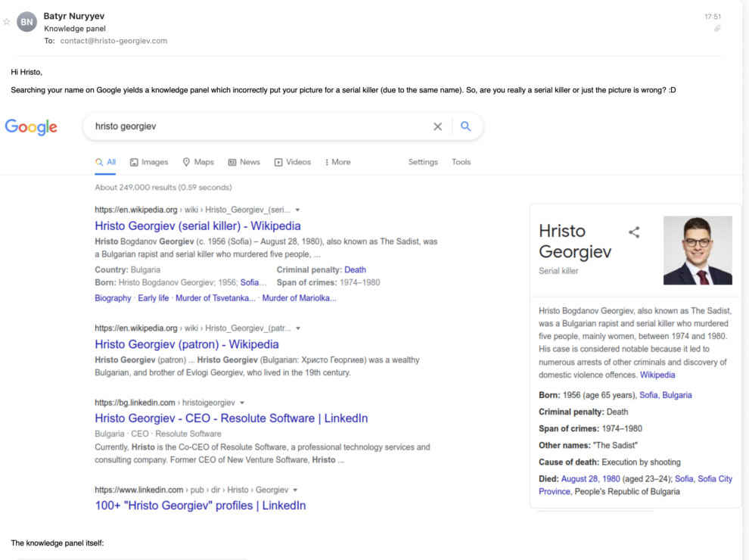This screenshot has width=749, height=560.
Task: Star the email from Batyr Nuryyev
Action: pos(6,21)
